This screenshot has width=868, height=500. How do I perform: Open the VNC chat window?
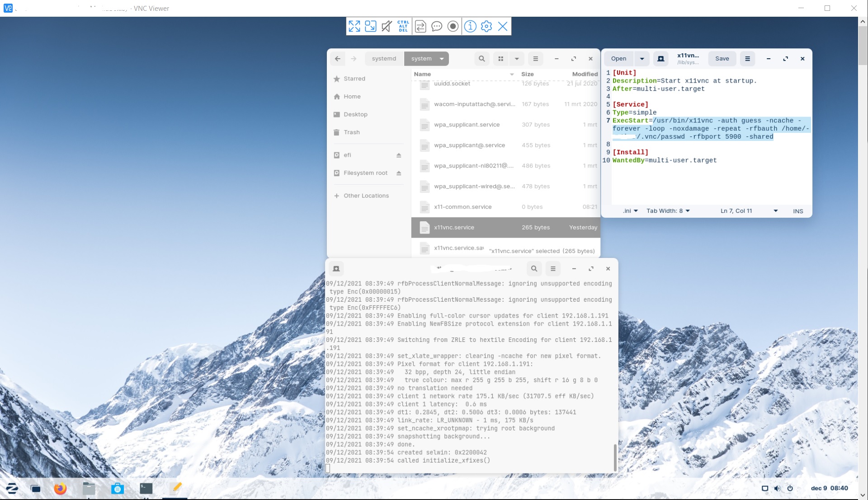click(x=437, y=26)
